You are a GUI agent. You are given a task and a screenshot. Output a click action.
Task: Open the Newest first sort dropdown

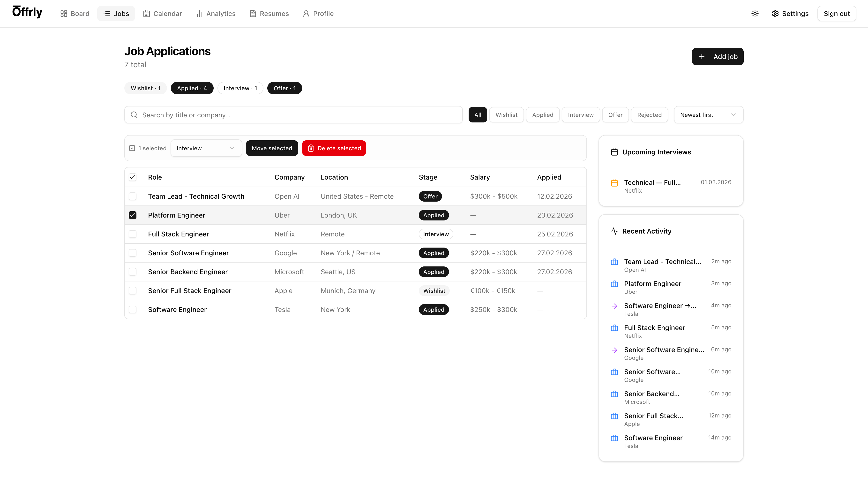pyautogui.click(x=708, y=115)
